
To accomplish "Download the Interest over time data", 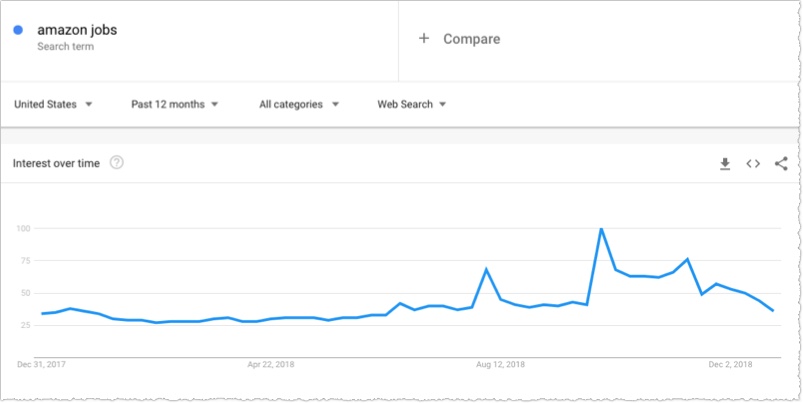I will coord(725,164).
